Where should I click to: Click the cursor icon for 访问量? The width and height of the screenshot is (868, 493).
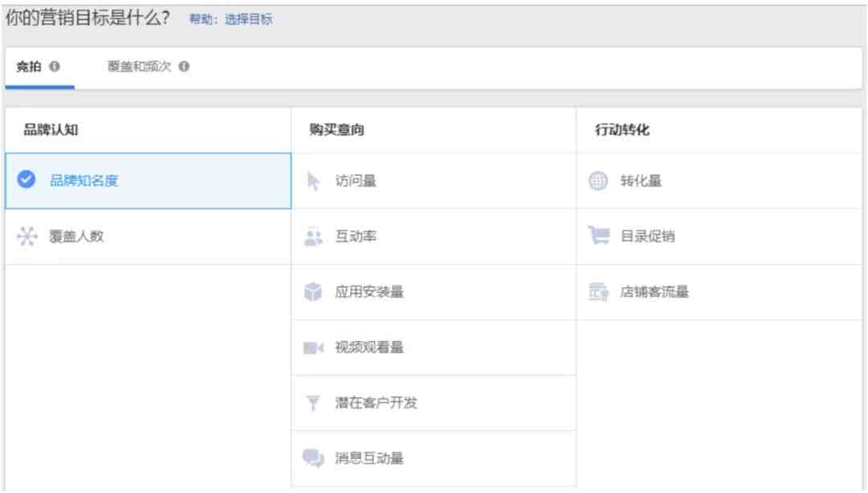pos(313,181)
